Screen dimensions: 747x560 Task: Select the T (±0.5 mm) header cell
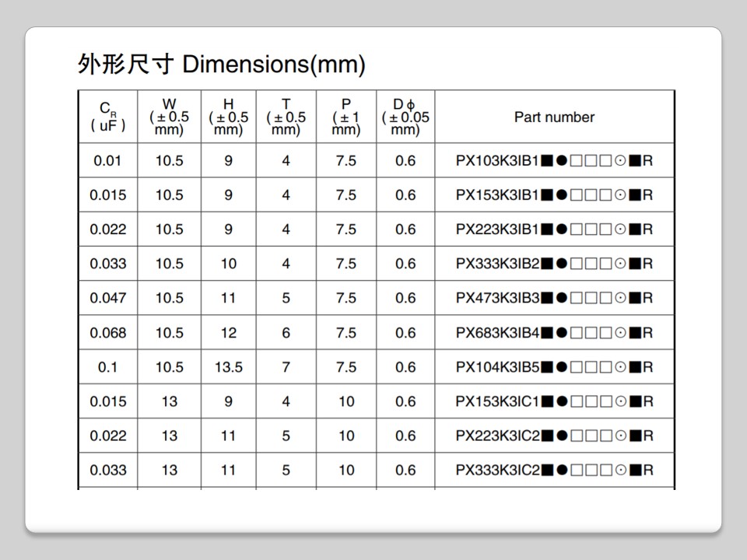click(x=286, y=117)
